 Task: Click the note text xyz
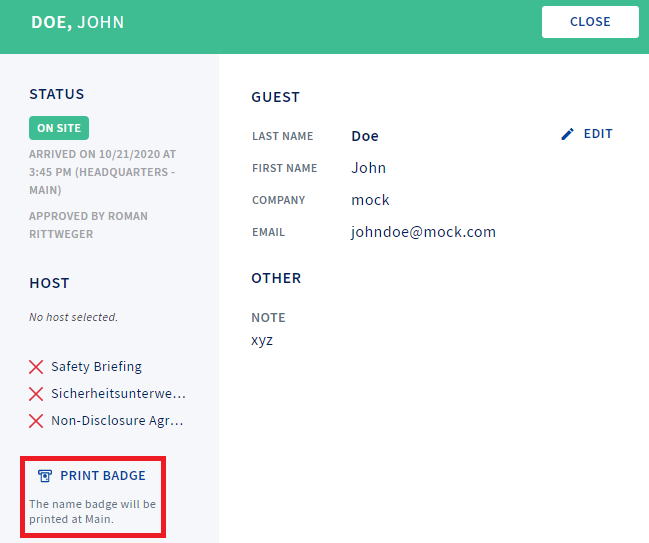pyautogui.click(x=262, y=341)
